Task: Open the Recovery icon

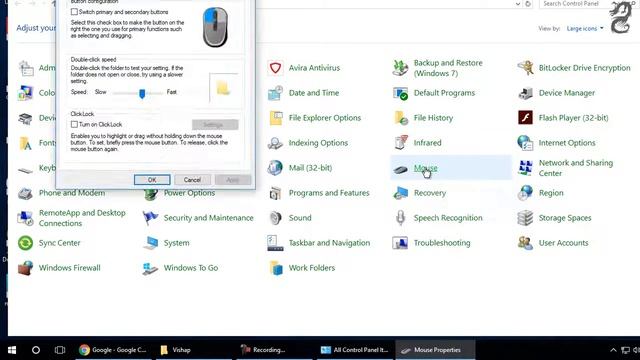Action: tap(400, 193)
